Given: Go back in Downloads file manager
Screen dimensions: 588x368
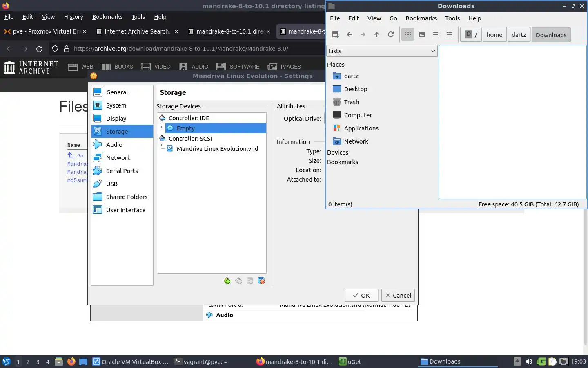Looking at the screenshot, I should [x=349, y=35].
